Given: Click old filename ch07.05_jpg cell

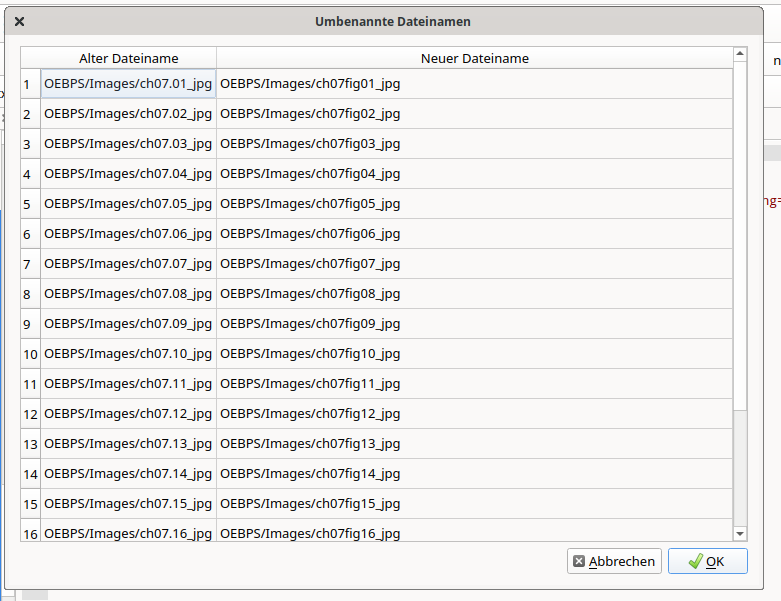Looking at the screenshot, I should (128, 204).
